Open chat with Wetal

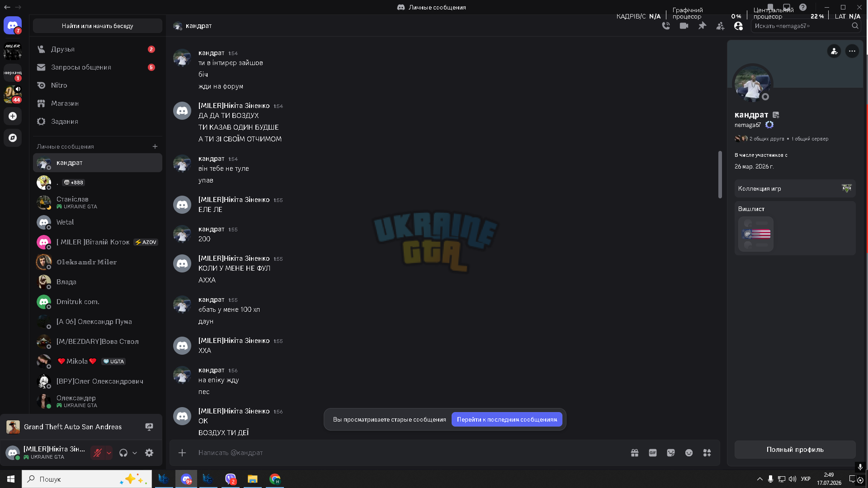tap(98, 222)
